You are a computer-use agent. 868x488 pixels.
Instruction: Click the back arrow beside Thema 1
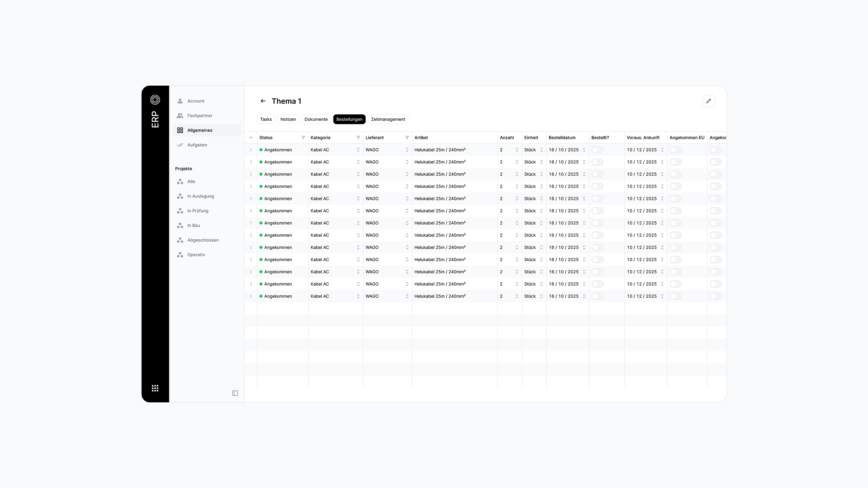click(x=263, y=101)
